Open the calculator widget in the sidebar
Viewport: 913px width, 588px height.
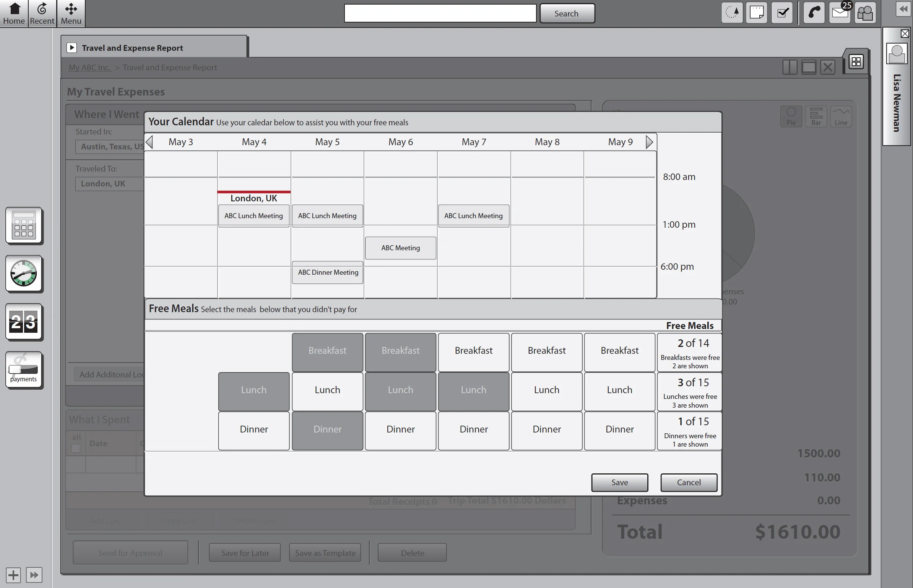[x=24, y=225]
